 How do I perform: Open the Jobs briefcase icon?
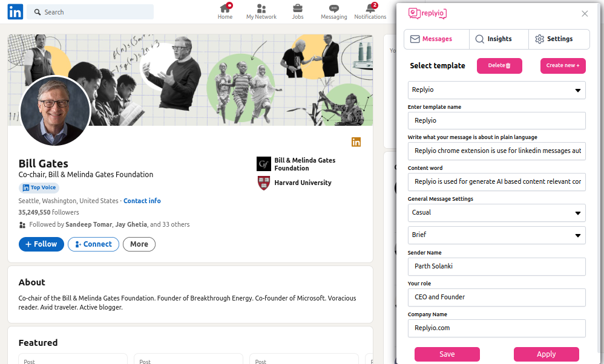coord(298,8)
